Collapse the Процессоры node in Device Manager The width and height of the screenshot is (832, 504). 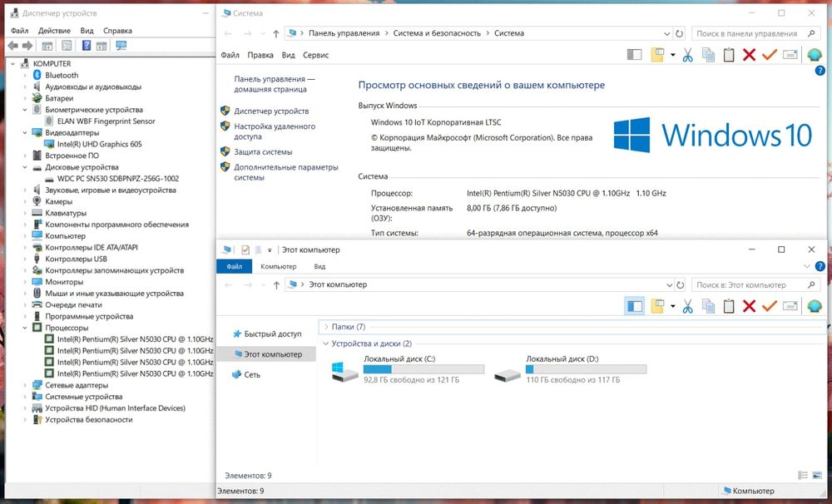(24, 328)
